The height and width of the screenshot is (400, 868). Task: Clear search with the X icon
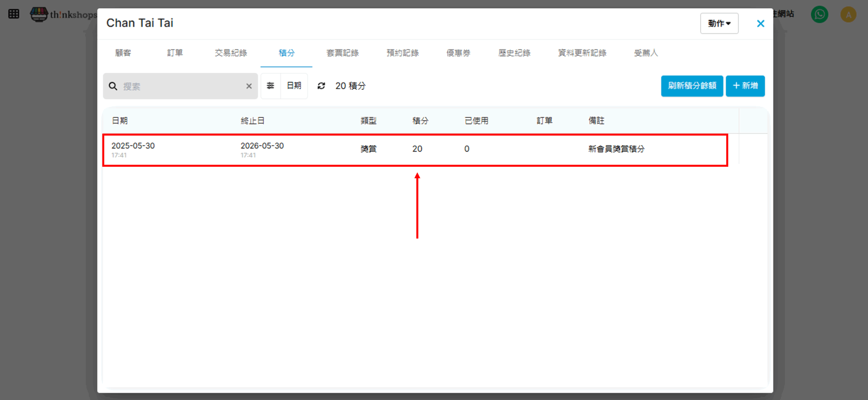(249, 86)
